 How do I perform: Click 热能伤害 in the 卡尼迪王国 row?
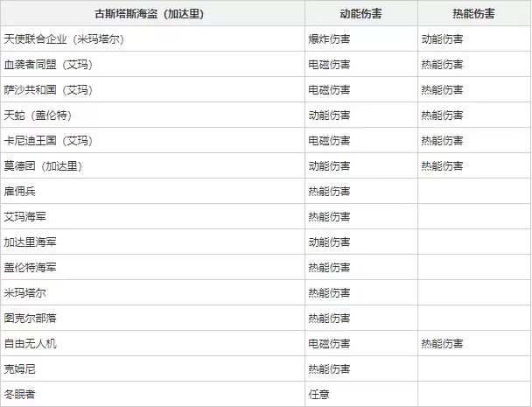[x=442, y=141]
